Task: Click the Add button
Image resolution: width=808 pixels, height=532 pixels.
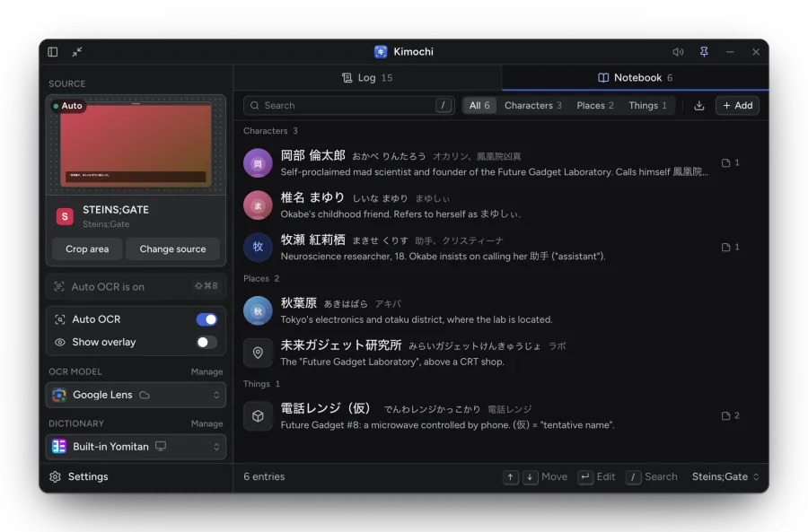Action: [737, 106]
